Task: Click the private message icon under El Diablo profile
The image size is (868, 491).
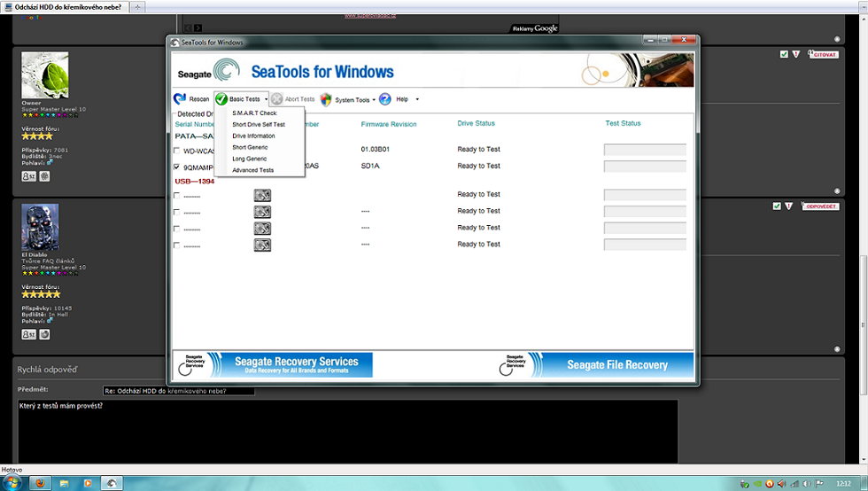Action: (x=28, y=334)
